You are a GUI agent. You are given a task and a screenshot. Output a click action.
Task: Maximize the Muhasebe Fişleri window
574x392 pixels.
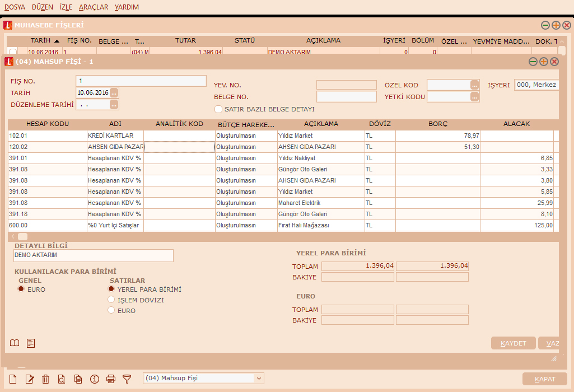556,25
